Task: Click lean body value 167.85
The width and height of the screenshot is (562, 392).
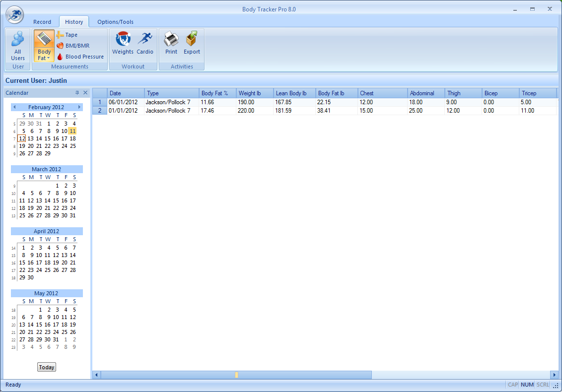Action: [x=294, y=102]
